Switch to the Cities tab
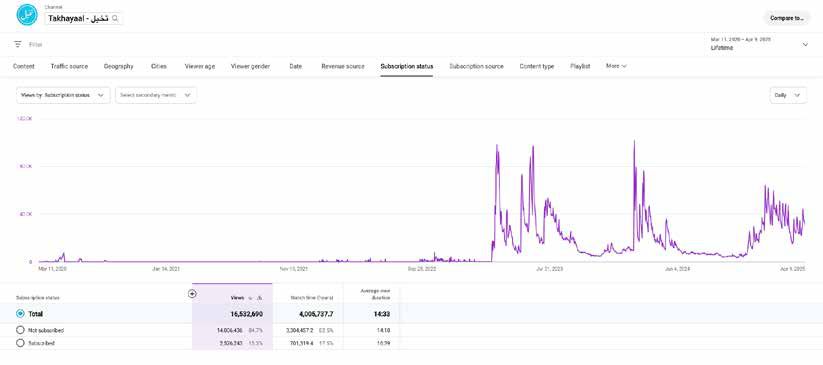 (x=159, y=66)
